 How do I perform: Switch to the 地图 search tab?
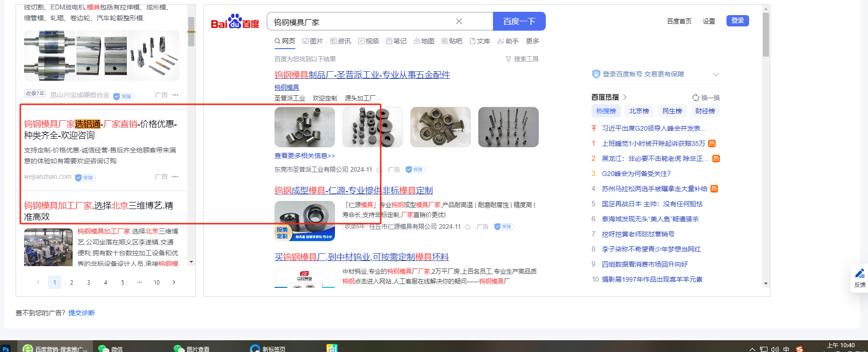click(x=424, y=41)
